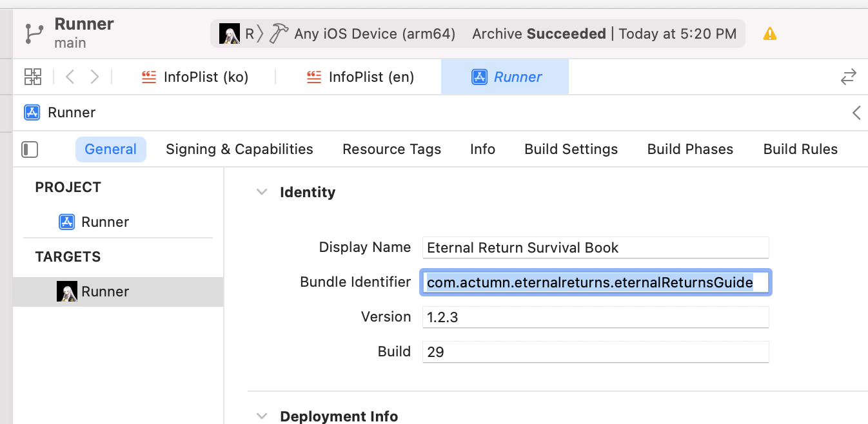Click the Bundle Identifier label
The image size is (868, 424).
tap(355, 282)
